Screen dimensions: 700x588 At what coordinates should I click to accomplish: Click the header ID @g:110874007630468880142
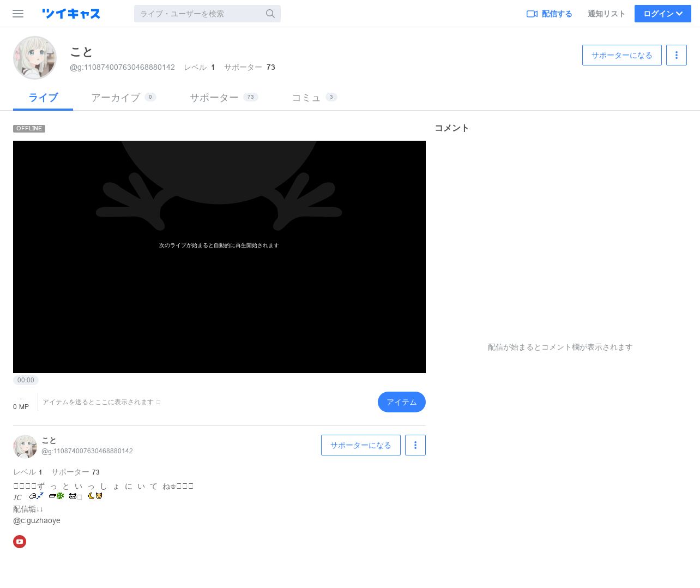(122, 67)
